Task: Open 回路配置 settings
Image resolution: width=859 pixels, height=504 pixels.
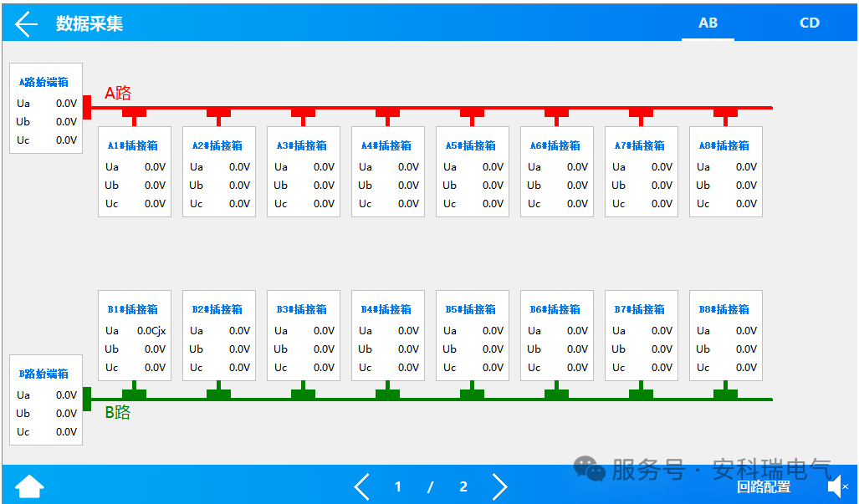Action: click(x=763, y=486)
